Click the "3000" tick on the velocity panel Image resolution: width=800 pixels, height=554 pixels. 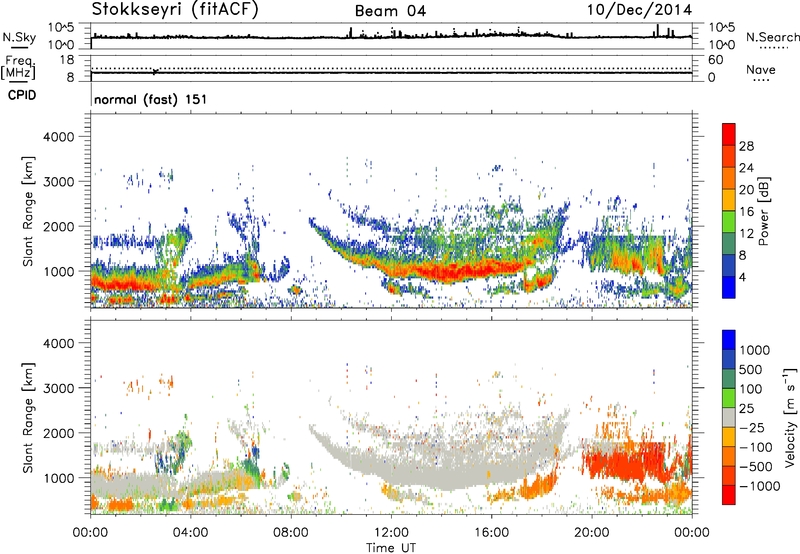[x=58, y=388]
